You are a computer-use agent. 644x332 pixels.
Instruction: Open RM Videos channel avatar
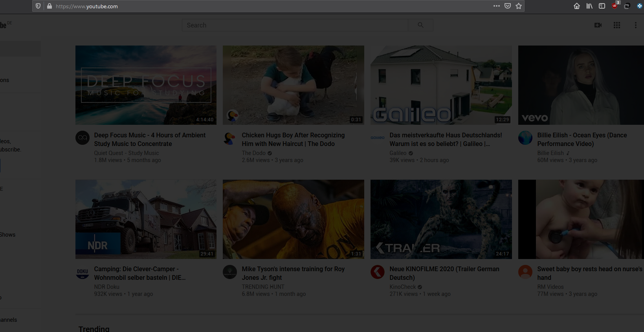[x=525, y=272]
